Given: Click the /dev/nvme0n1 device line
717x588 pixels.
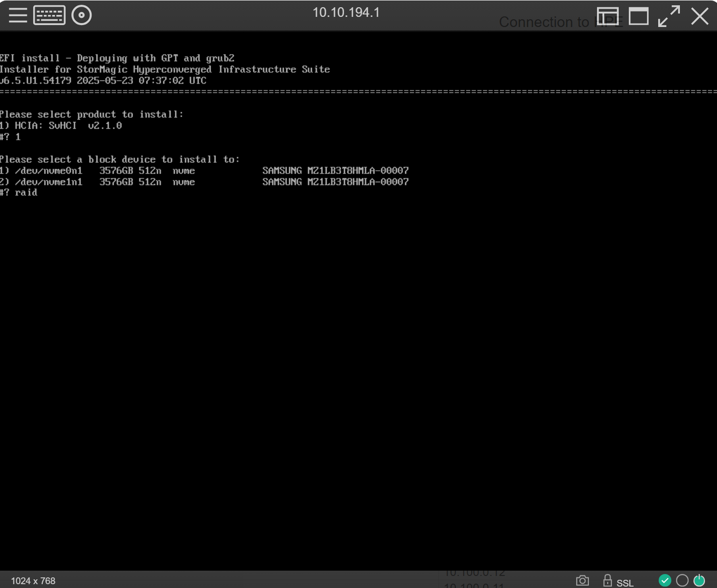Looking at the screenshot, I should point(204,171).
